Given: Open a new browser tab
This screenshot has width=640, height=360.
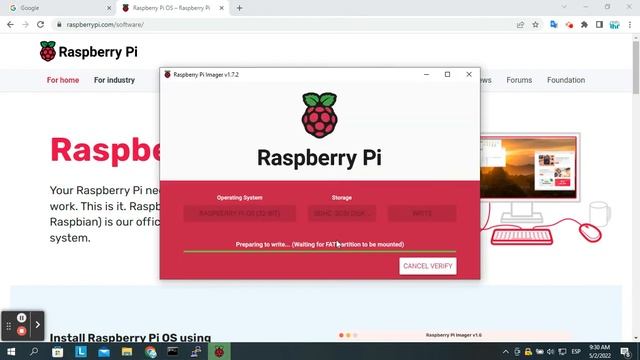Looking at the screenshot, I should pyautogui.click(x=240, y=8).
